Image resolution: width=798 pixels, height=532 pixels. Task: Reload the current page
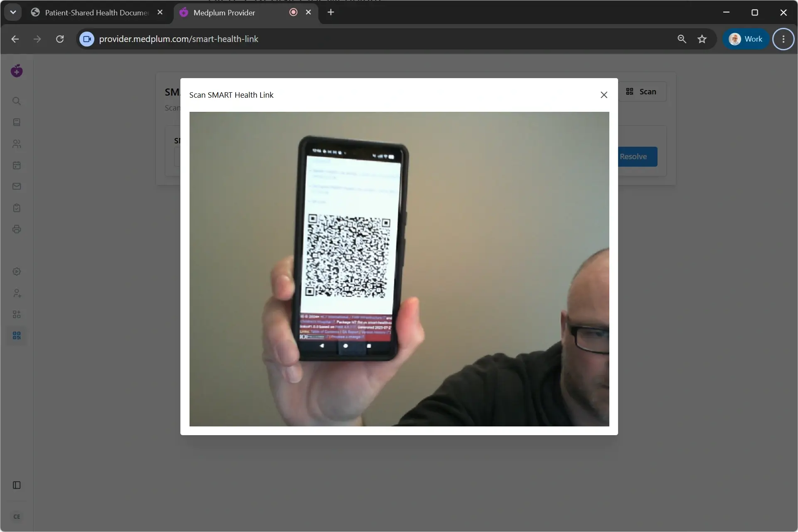60,39
